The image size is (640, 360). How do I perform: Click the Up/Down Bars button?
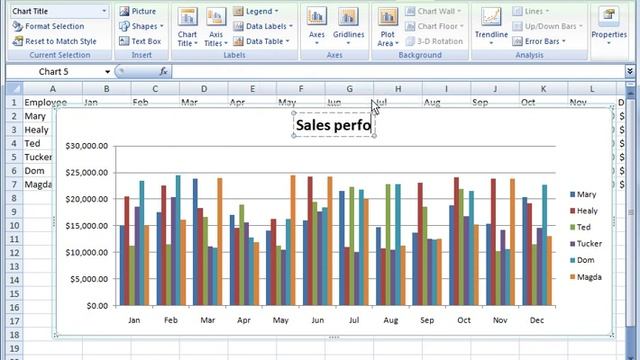pyautogui.click(x=547, y=26)
